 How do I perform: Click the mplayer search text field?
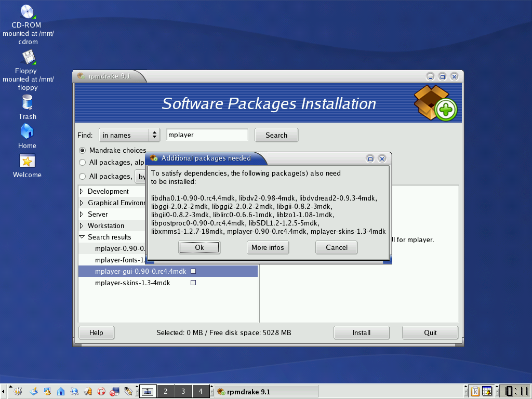[x=207, y=135]
